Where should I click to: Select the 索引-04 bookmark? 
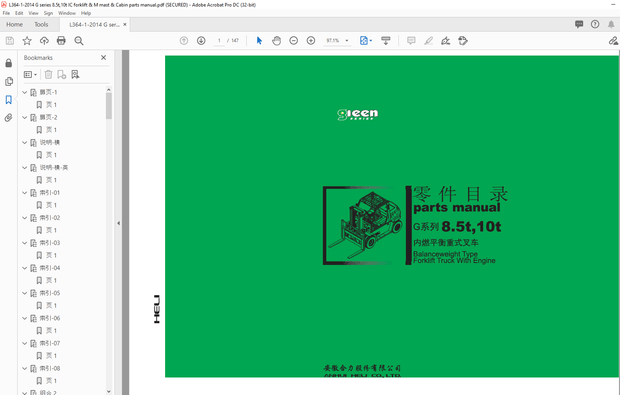tap(50, 268)
